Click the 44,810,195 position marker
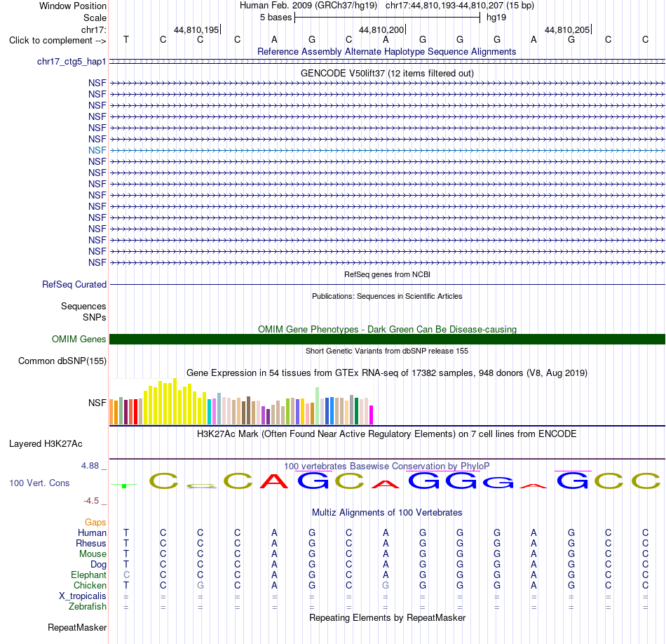The width and height of the screenshot is (666, 644). coord(197,29)
